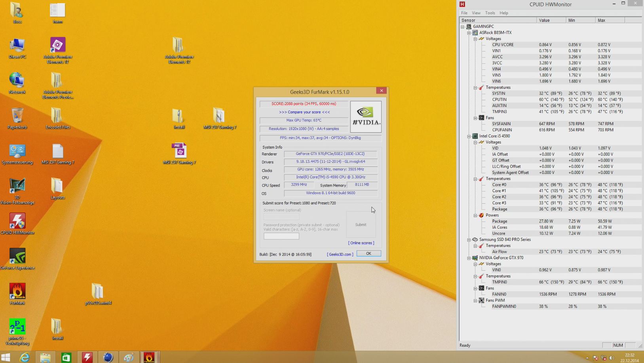Select the Adobe Premiere Elements 12 application shortcut

(58, 50)
